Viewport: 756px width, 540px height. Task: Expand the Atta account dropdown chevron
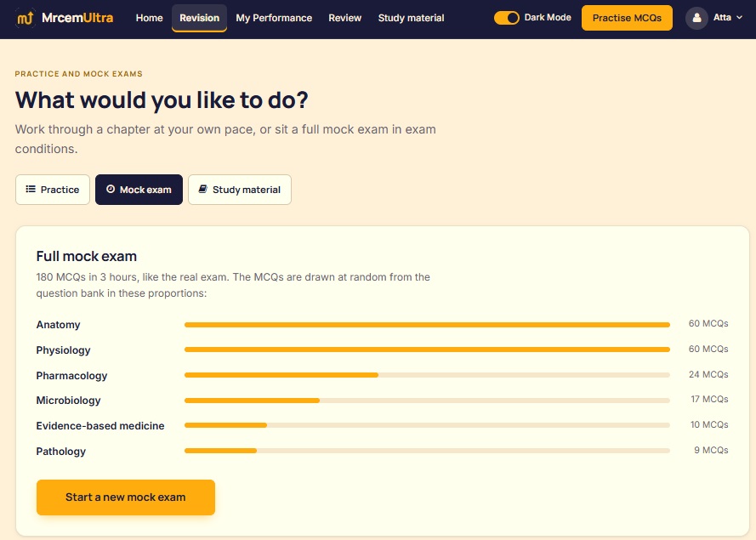[740, 17]
